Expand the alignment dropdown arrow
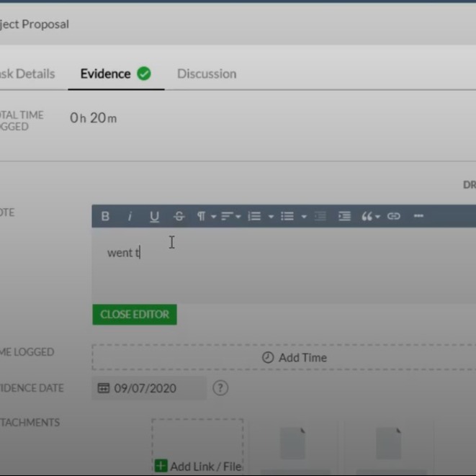This screenshot has height=476, width=476. pyautogui.click(x=238, y=217)
